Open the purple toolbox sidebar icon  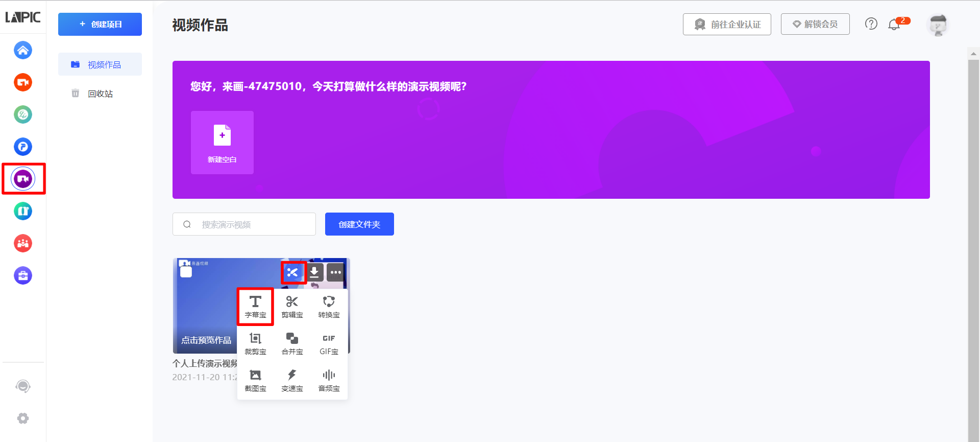(23, 275)
